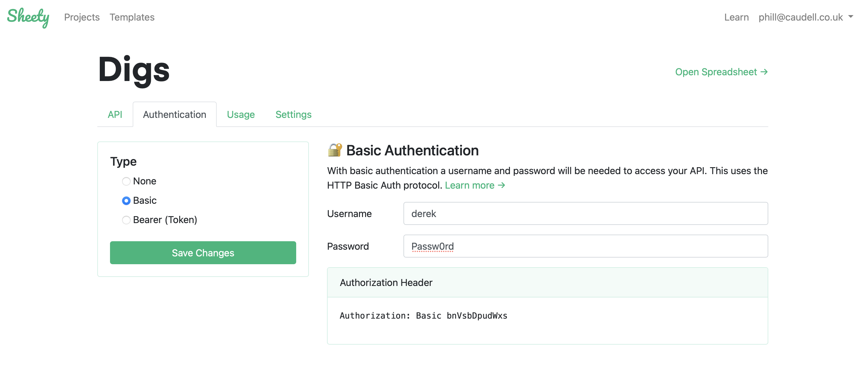This screenshot has width=868, height=370.
Task: Open Templates in the top navigation
Action: tap(132, 17)
